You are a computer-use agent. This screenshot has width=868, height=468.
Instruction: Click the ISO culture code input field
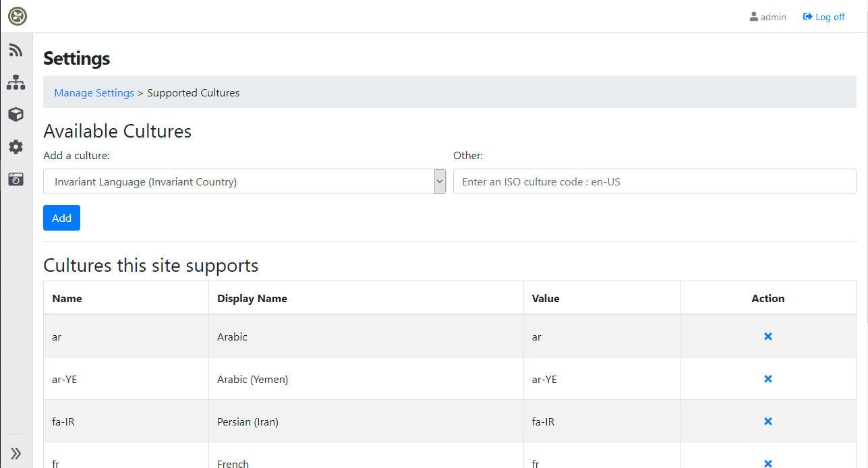click(654, 181)
